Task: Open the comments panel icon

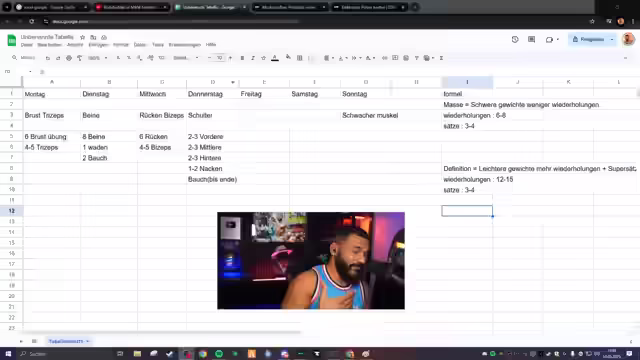Action: (531, 40)
